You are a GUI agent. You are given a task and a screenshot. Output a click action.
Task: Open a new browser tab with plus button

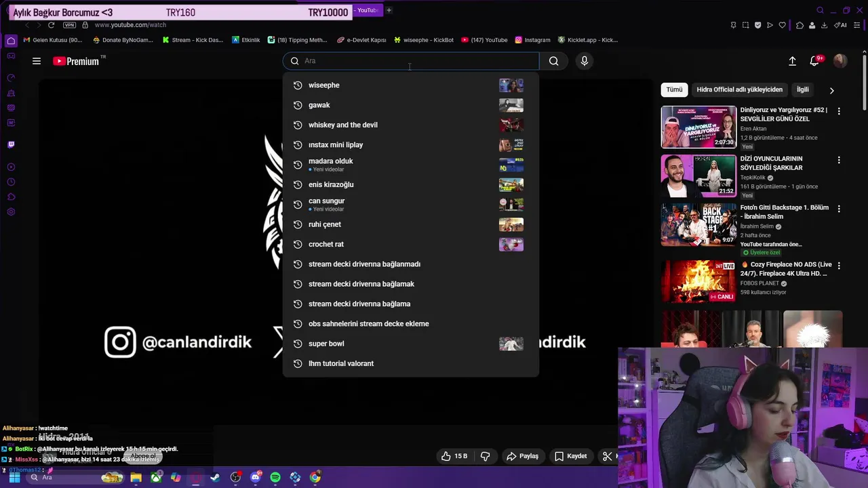pyautogui.click(x=389, y=10)
